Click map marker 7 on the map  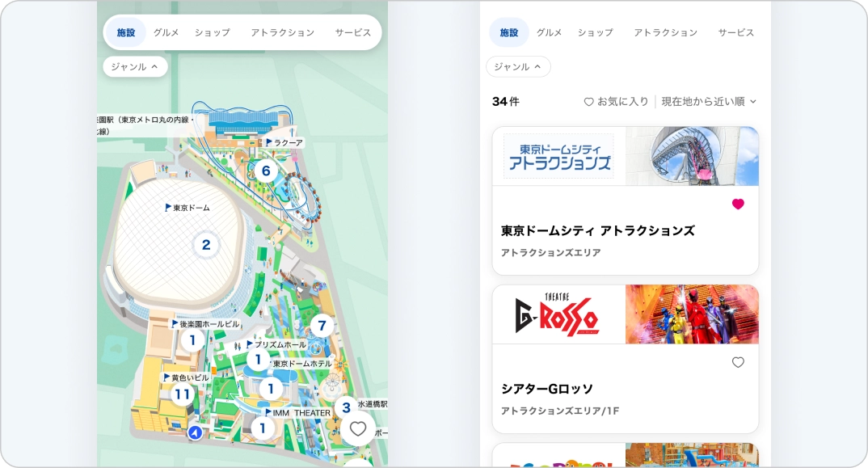coord(322,326)
